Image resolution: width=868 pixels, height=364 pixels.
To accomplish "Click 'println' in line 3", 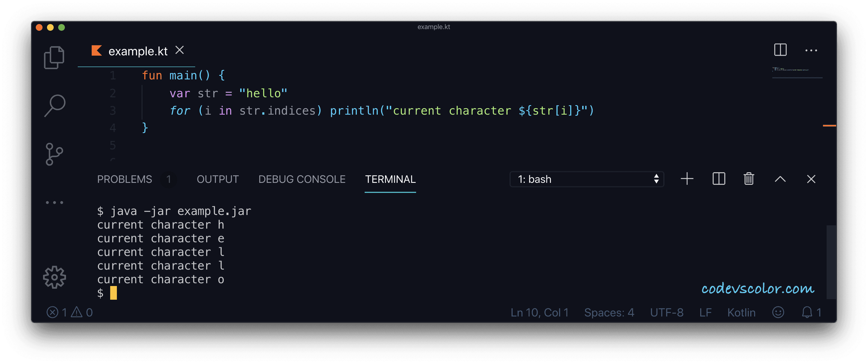I will [354, 111].
